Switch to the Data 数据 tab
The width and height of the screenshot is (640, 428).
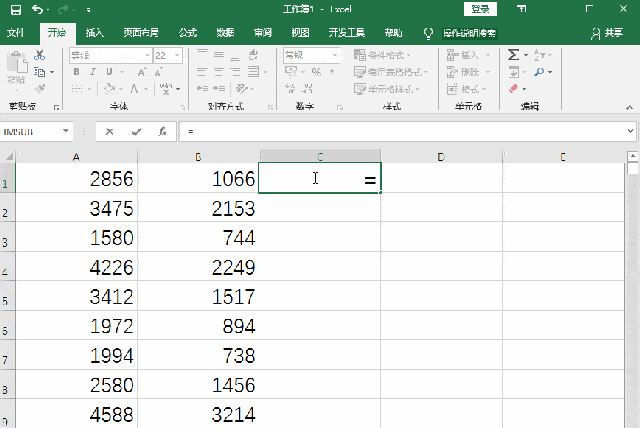(225, 33)
